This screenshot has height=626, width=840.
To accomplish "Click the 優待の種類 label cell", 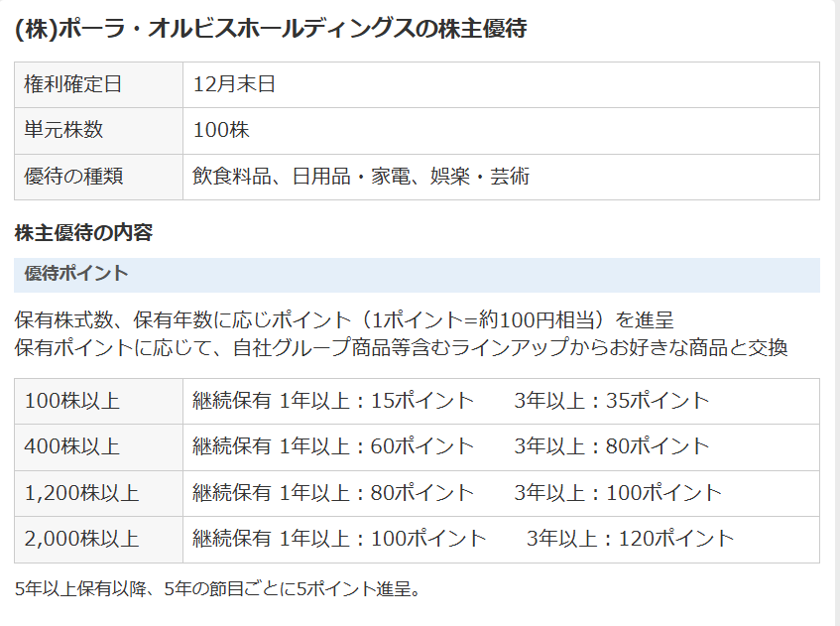I will 73,177.
